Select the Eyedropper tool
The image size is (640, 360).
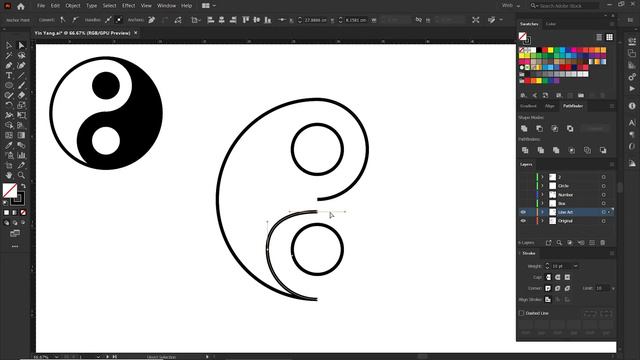pyautogui.click(x=9, y=145)
